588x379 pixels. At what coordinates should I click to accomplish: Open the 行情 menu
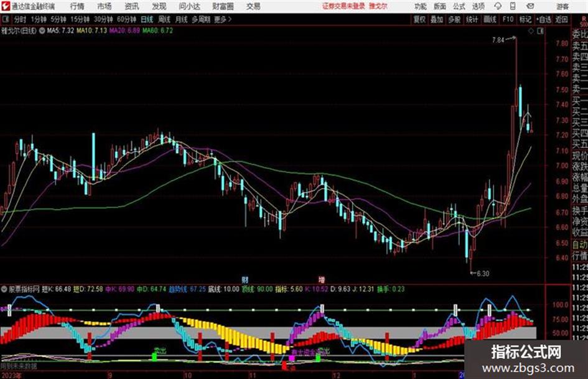[77, 6]
